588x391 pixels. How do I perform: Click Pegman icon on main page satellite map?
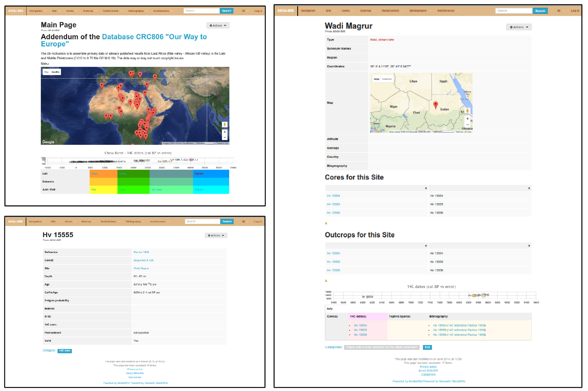tap(225, 125)
